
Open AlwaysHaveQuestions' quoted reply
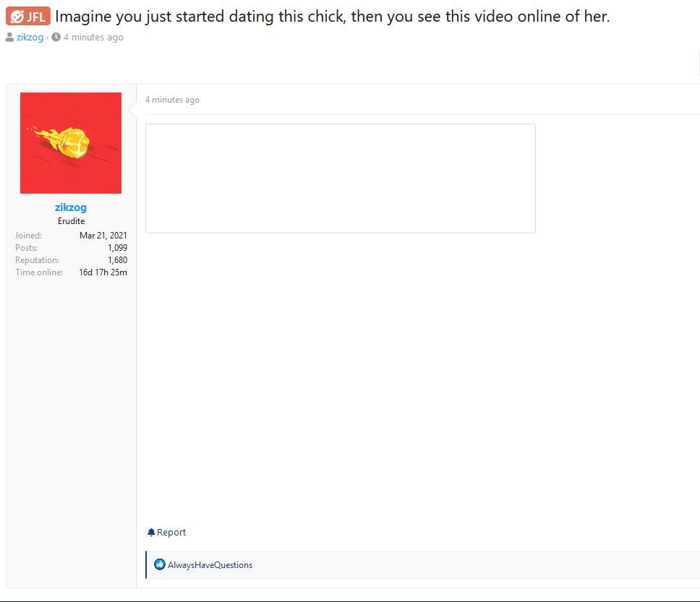click(209, 564)
